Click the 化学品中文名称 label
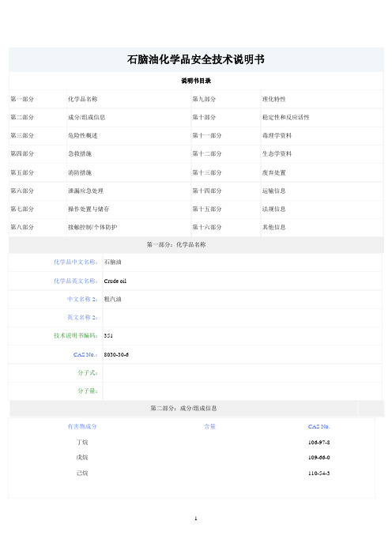 click(75, 262)
